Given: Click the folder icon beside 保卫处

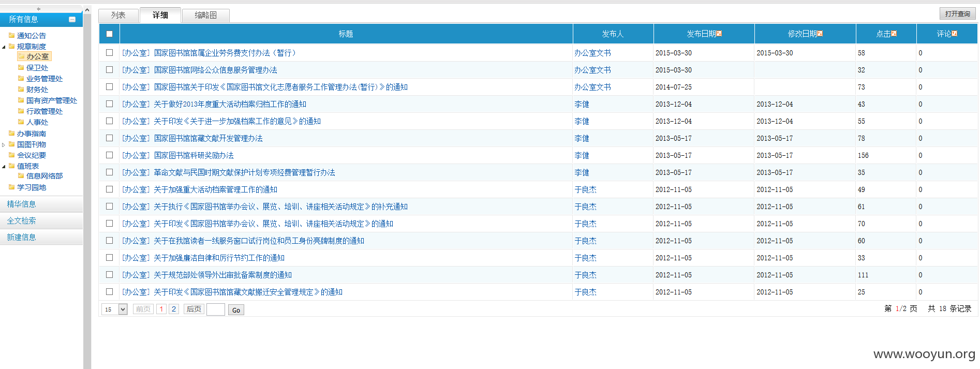Looking at the screenshot, I should [x=21, y=67].
